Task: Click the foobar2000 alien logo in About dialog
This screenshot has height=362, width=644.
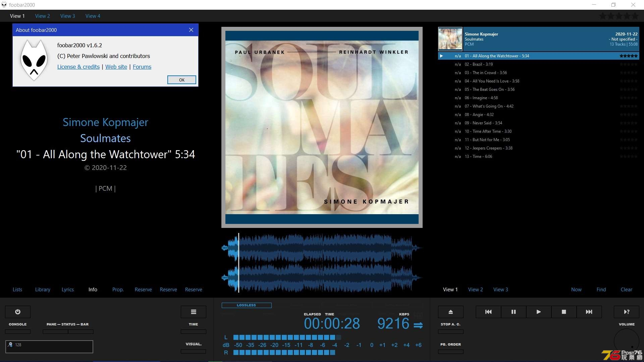Action: [34, 60]
